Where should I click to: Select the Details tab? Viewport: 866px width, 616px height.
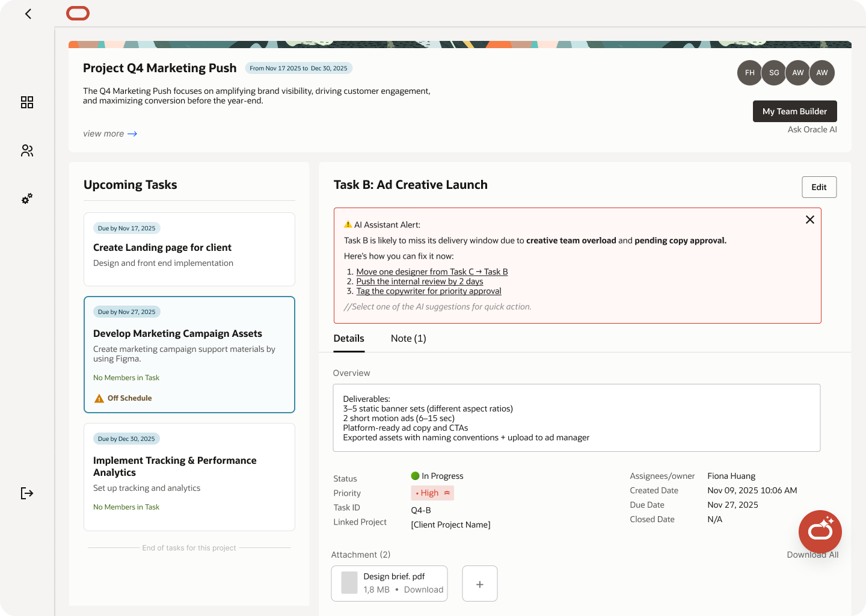point(349,339)
